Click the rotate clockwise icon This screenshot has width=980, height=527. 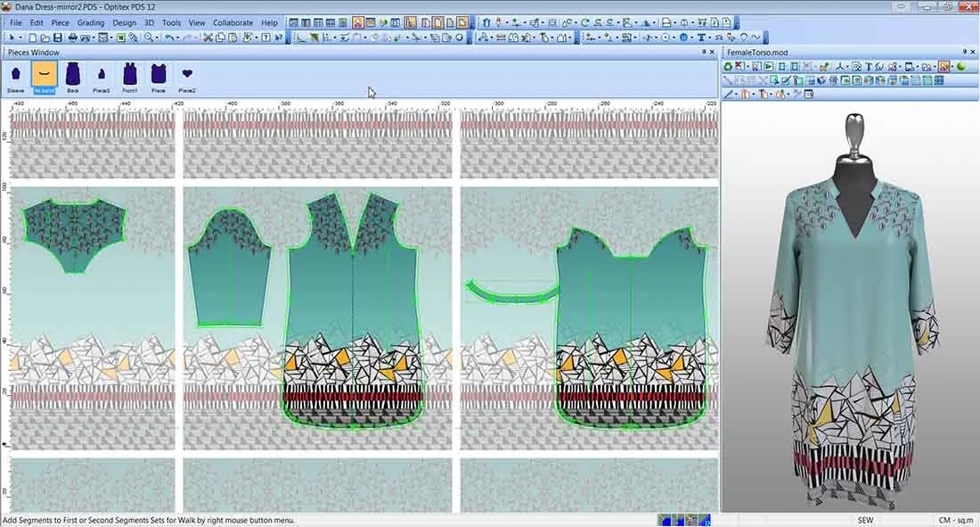click(x=585, y=22)
